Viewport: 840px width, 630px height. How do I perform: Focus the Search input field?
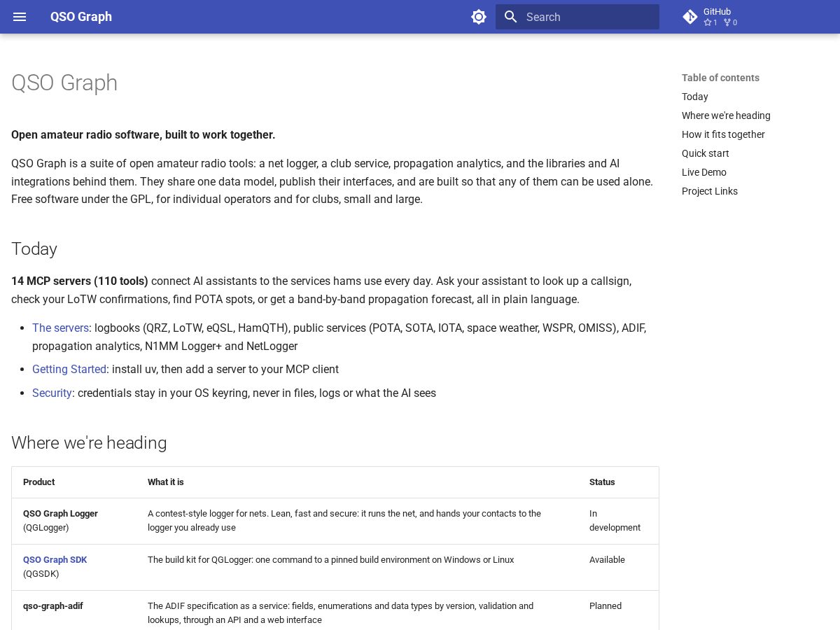[577, 17]
